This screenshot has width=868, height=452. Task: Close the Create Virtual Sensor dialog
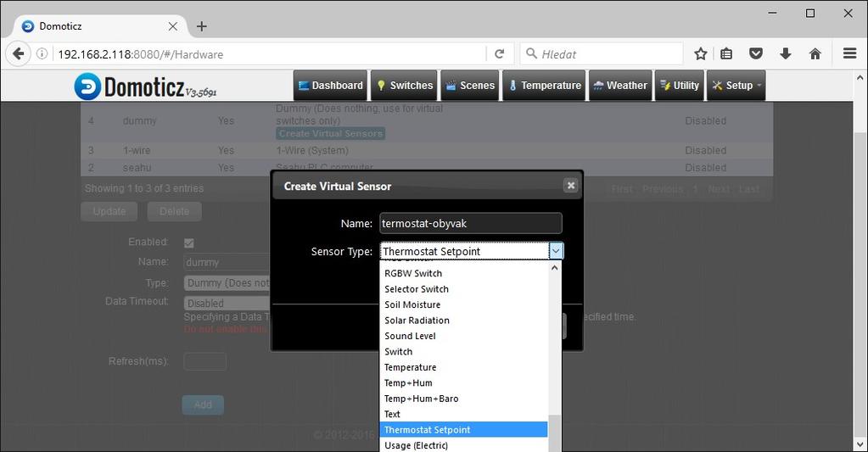(571, 186)
